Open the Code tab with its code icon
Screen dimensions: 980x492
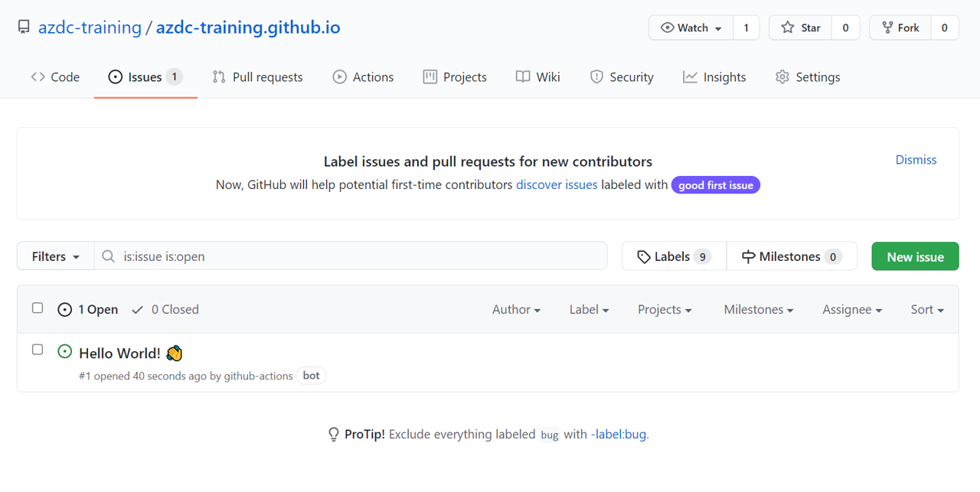[x=37, y=77]
